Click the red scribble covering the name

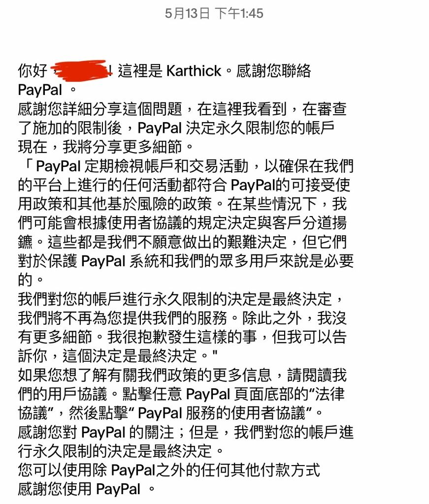[x=80, y=71]
